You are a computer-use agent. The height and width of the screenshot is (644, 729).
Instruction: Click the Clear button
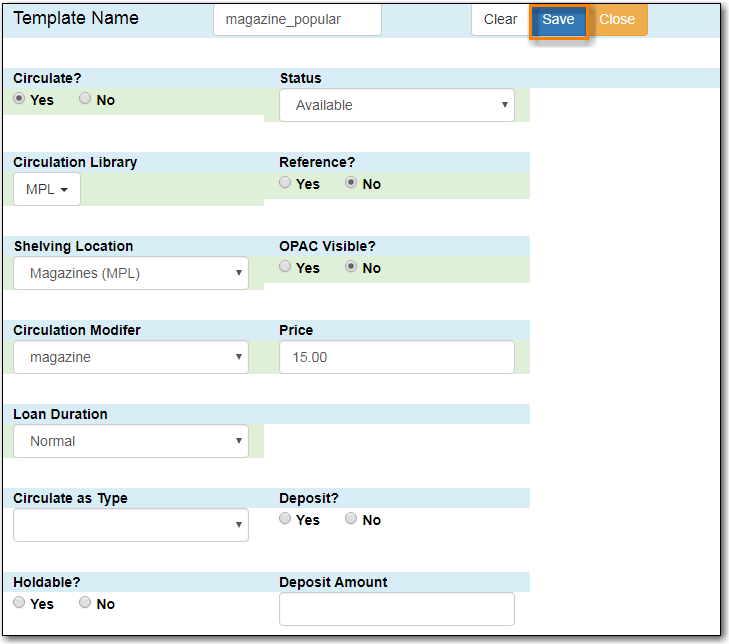pyautogui.click(x=500, y=20)
